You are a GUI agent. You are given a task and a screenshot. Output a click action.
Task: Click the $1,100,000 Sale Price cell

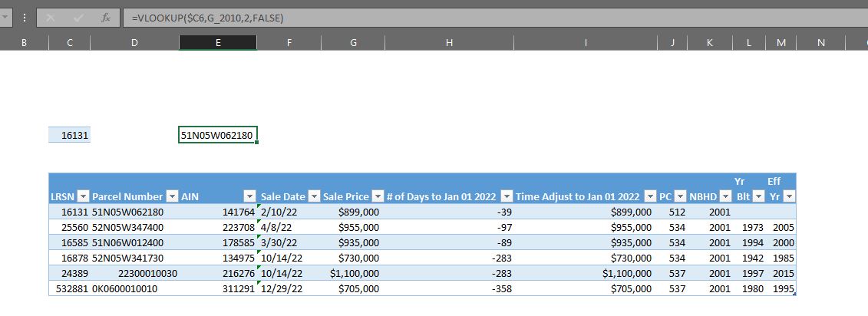pyautogui.click(x=354, y=273)
